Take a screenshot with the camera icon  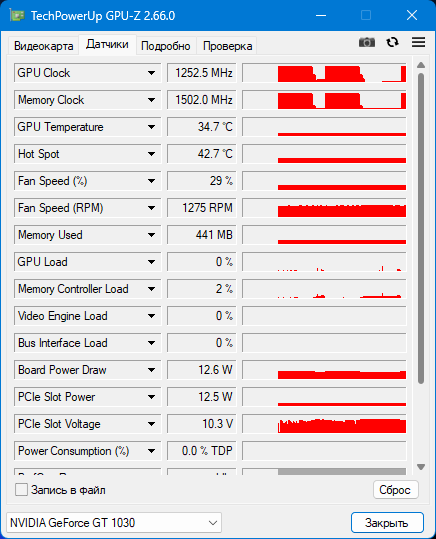(367, 42)
